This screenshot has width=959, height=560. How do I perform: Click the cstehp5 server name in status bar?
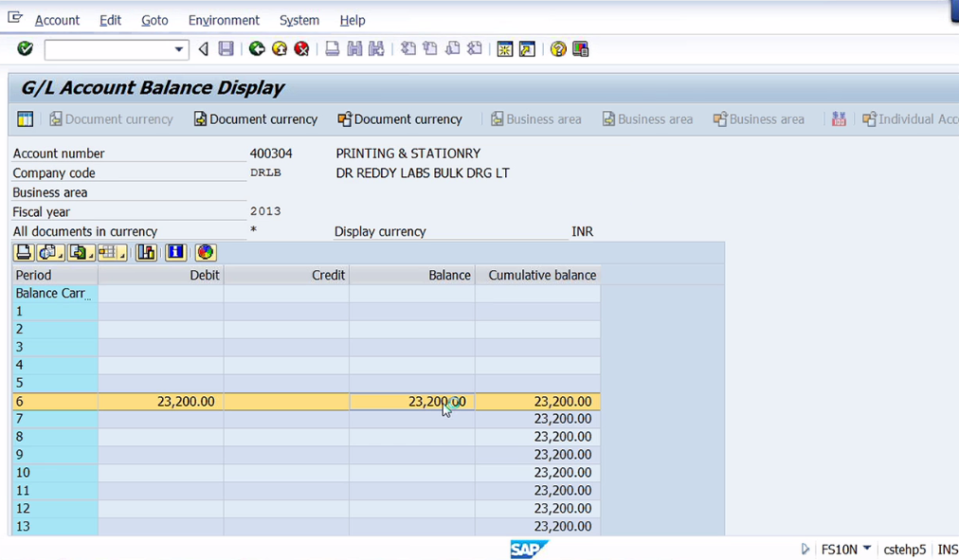click(x=905, y=550)
